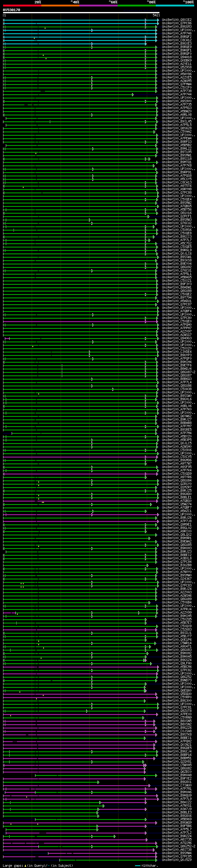Select hit UniRef100_B8BAB8
Image resolution: width=197 pixels, height=868 pixels.
point(177,423)
